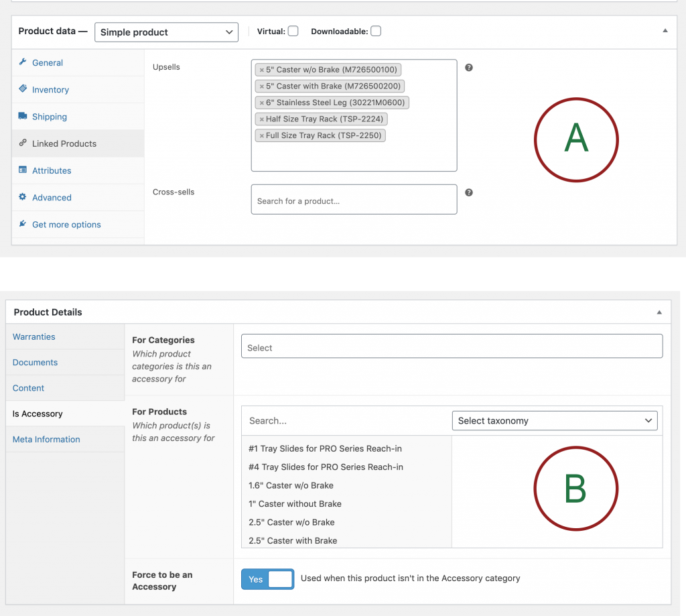Viewport: 686px width, 616px height.
Task: Enable the Virtual checkbox
Action: [x=293, y=32]
